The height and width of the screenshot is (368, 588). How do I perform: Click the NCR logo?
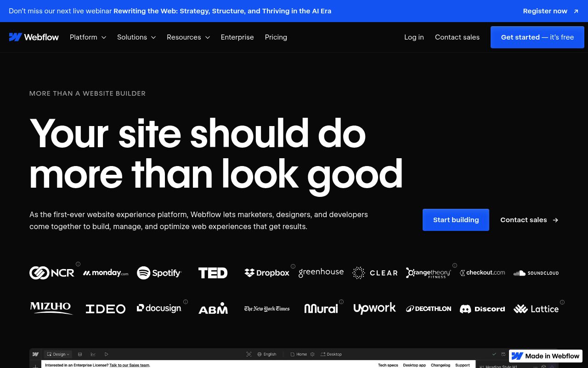click(52, 273)
